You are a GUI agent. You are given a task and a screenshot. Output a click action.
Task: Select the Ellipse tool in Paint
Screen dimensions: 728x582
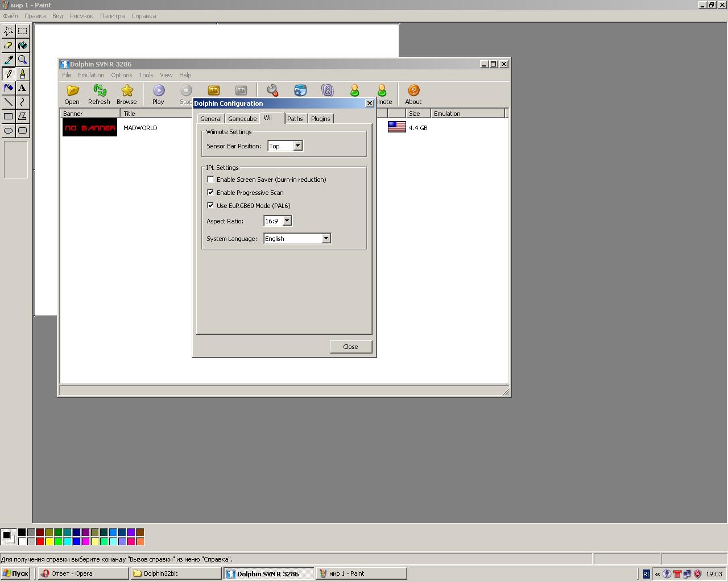tap(9, 130)
